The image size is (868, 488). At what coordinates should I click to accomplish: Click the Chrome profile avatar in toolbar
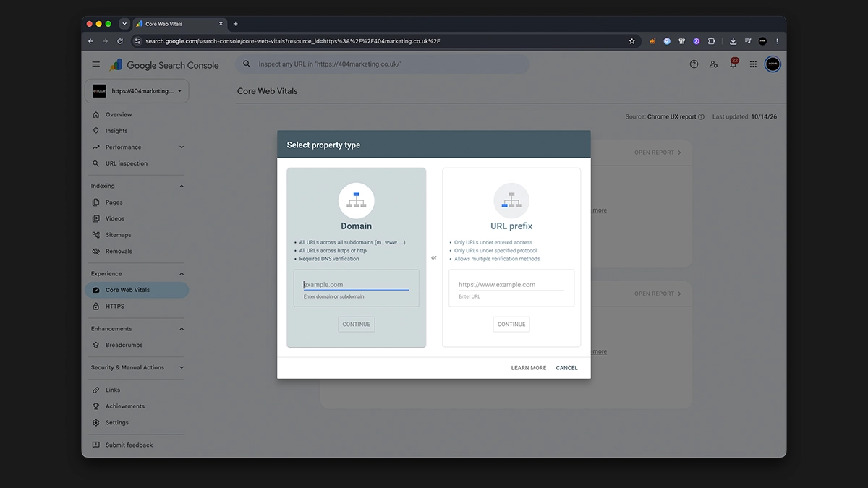(x=762, y=41)
